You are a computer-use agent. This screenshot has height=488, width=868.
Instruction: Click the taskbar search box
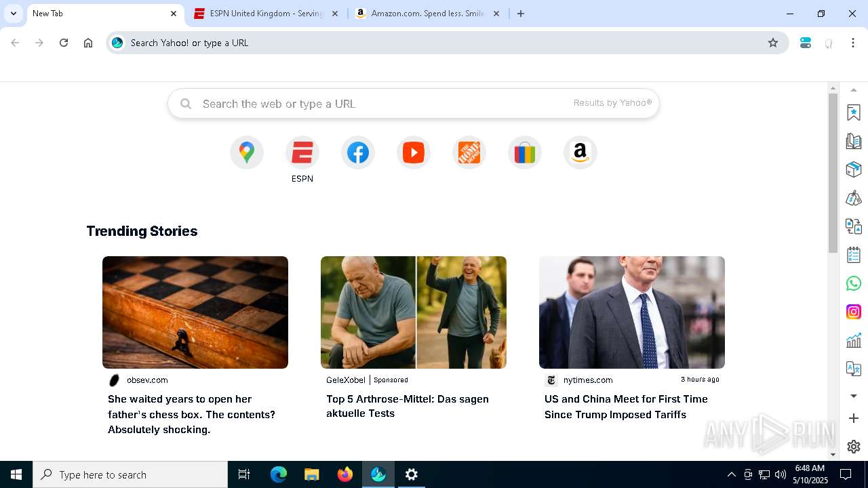coord(130,474)
